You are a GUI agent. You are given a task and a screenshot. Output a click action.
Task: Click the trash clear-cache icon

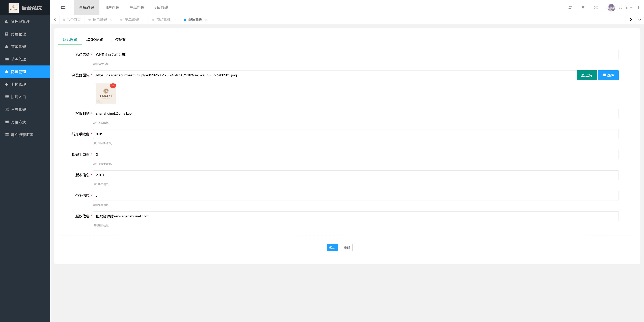coord(583,8)
